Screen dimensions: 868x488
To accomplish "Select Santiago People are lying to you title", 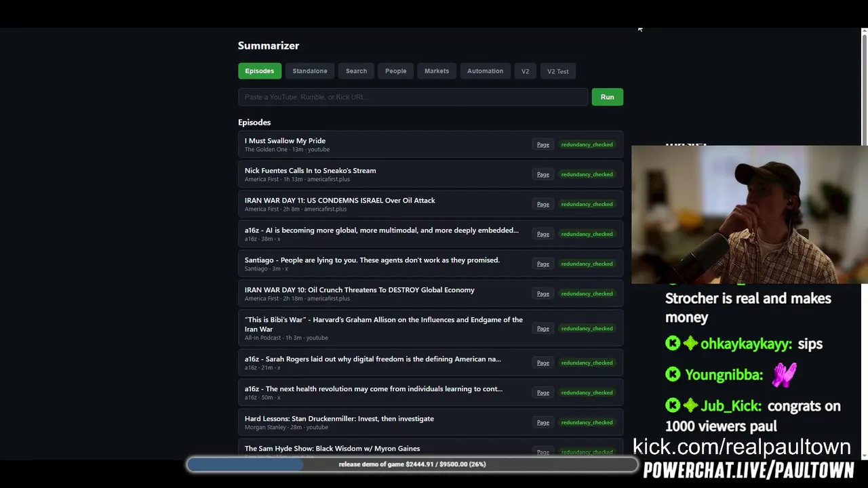I will [372, 260].
